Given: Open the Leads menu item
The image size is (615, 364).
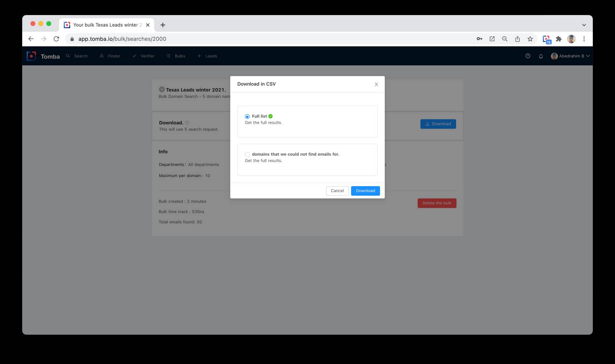Looking at the screenshot, I should pos(207,56).
